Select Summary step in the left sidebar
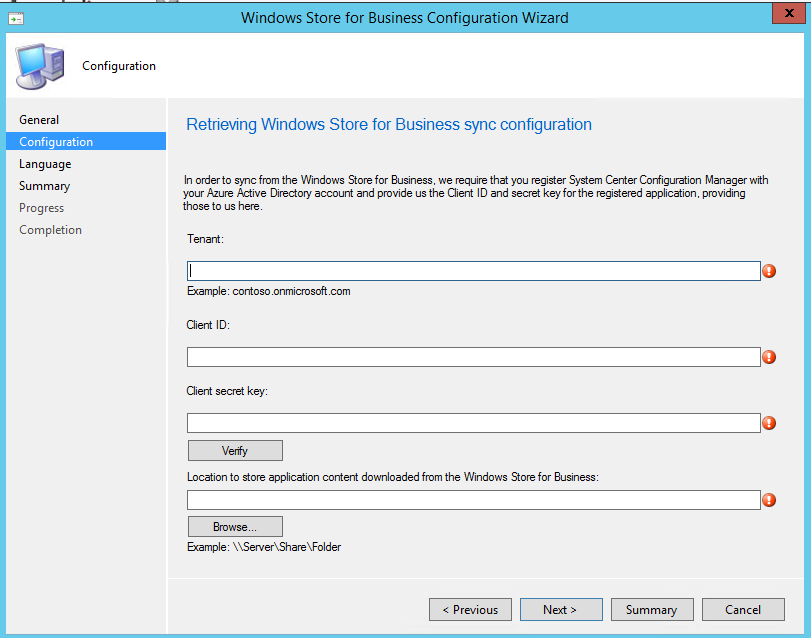 pyautogui.click(x=44, y=186)
